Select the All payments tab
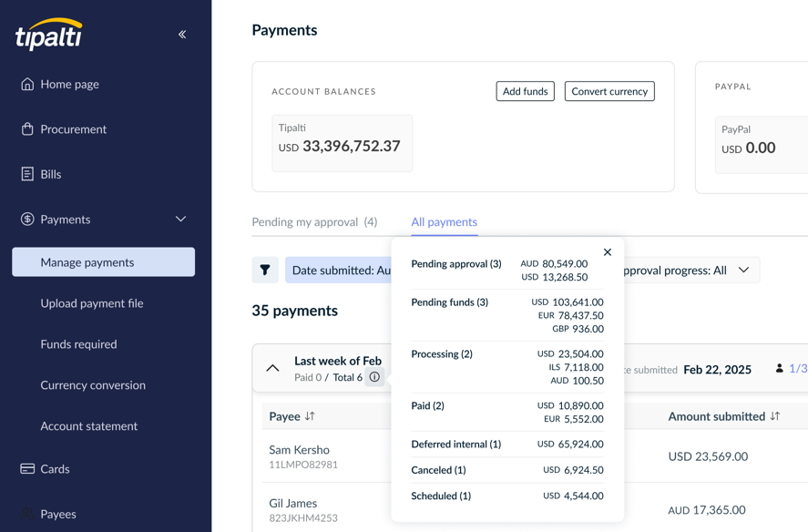Viewport: 808px width, 532px height. 445,222
